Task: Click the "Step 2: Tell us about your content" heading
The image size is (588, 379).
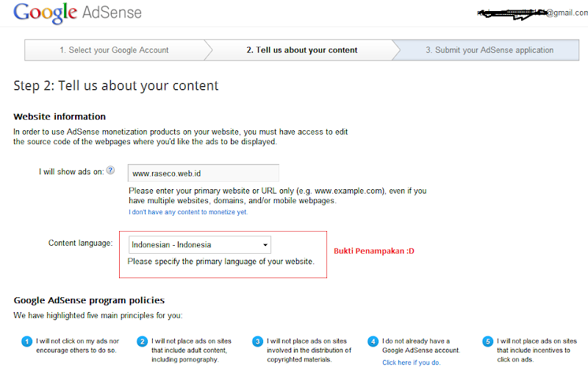Action: pyautogui.click(x=116, y=86)
